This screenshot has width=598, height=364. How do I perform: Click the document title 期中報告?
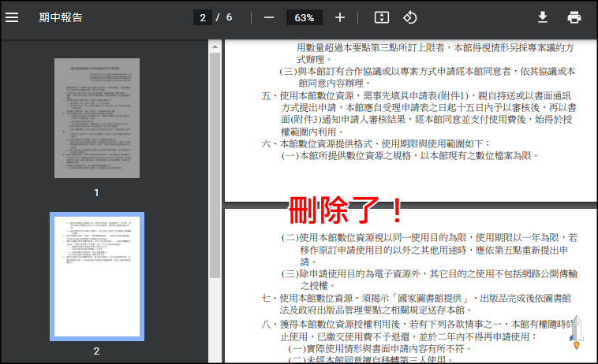(61, 17)
